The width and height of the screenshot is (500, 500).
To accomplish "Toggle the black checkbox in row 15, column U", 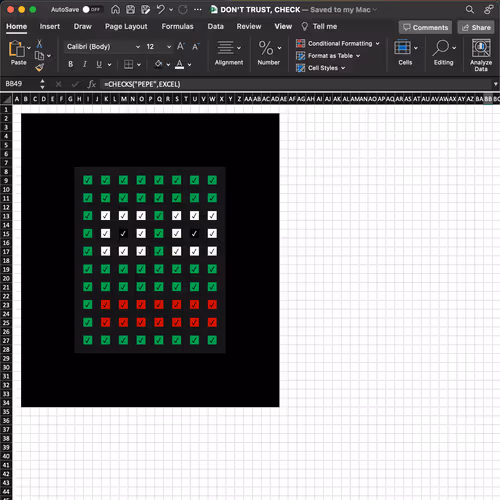I will (194, 234).
